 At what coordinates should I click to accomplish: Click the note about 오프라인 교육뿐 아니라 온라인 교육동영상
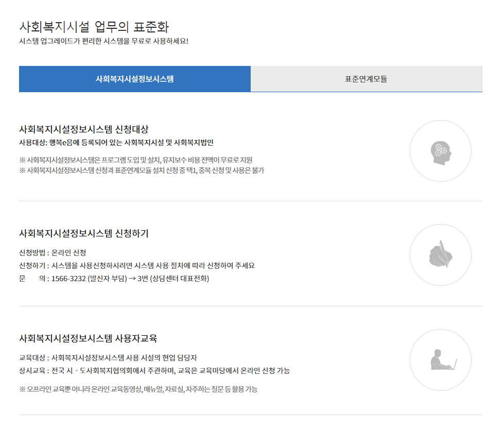click(x=138, y=389)
